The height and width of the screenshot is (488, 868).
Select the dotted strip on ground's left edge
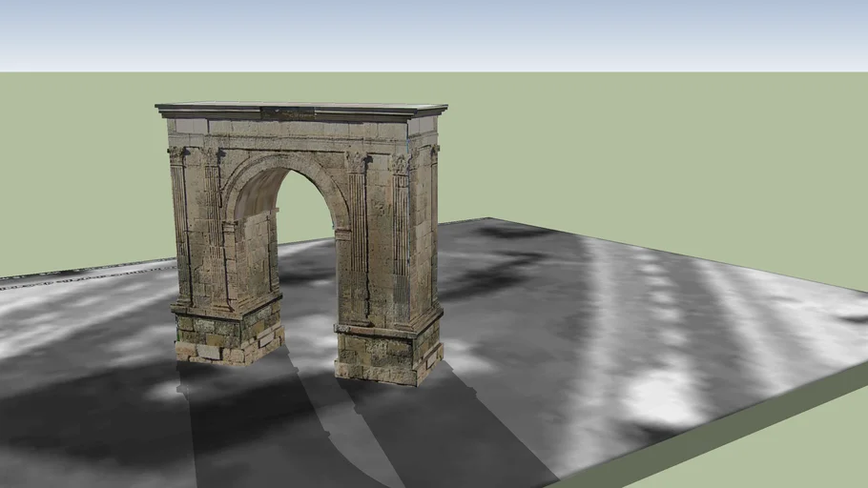click(76, 274)
